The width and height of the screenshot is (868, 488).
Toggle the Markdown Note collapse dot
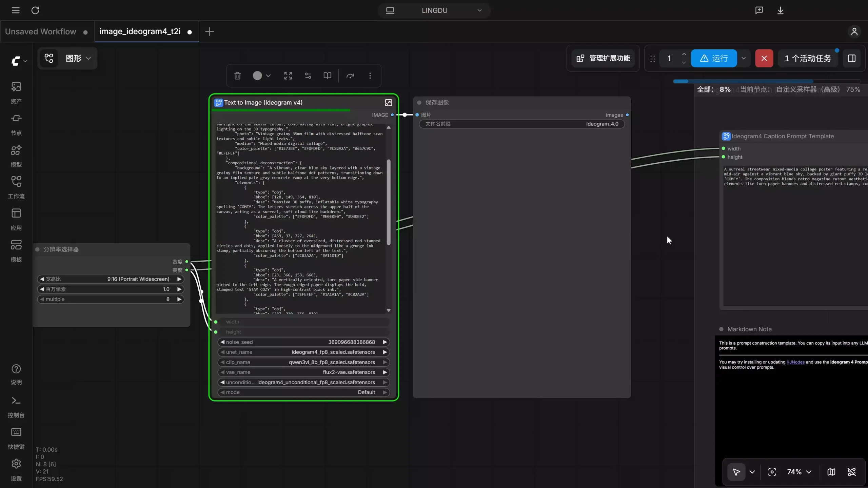click(x=721, y=329)
